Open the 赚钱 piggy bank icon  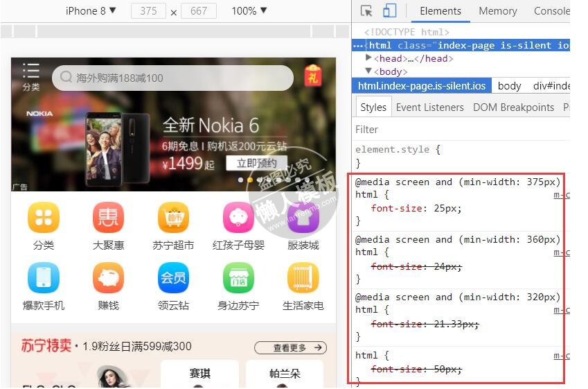tap(108, 278)
